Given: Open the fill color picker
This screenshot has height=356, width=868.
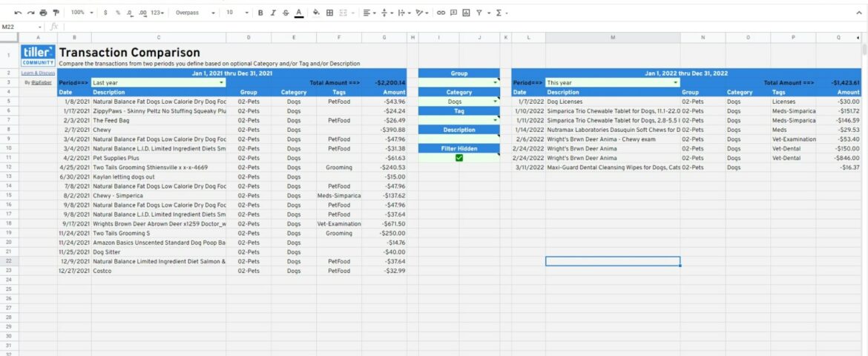Looking at the screenshot, I should tap(316, 12).
